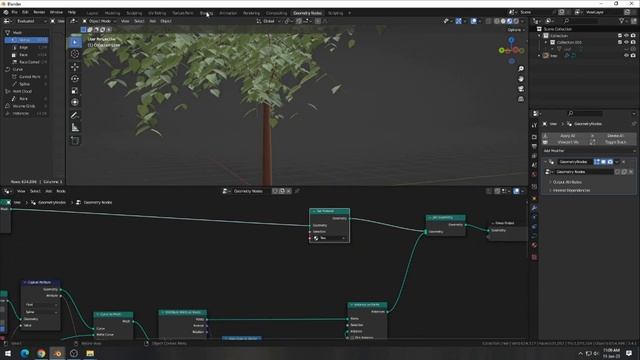
Task: Toggle render camera for tree object
Action: 633,56
